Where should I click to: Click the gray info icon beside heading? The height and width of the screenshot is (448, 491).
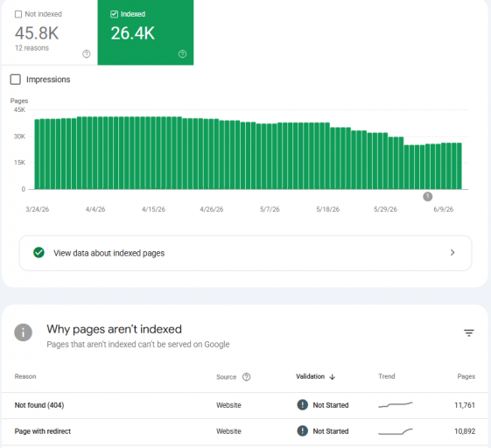coord(23,332)
